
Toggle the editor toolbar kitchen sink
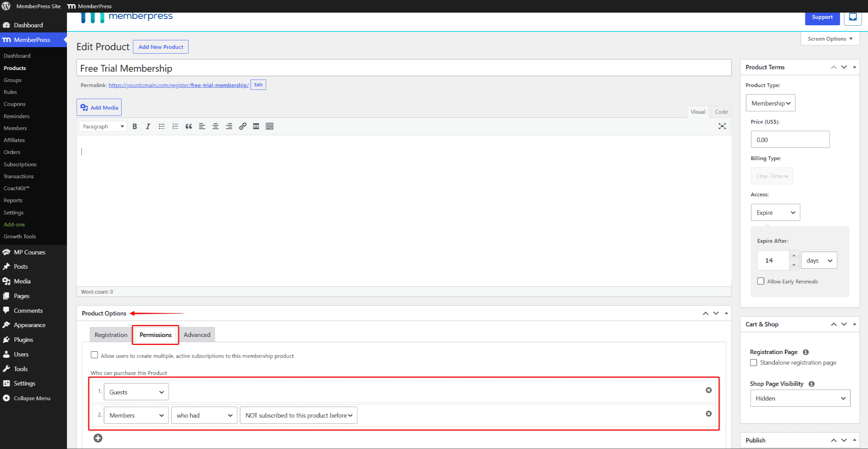click(x=270, y=126)
